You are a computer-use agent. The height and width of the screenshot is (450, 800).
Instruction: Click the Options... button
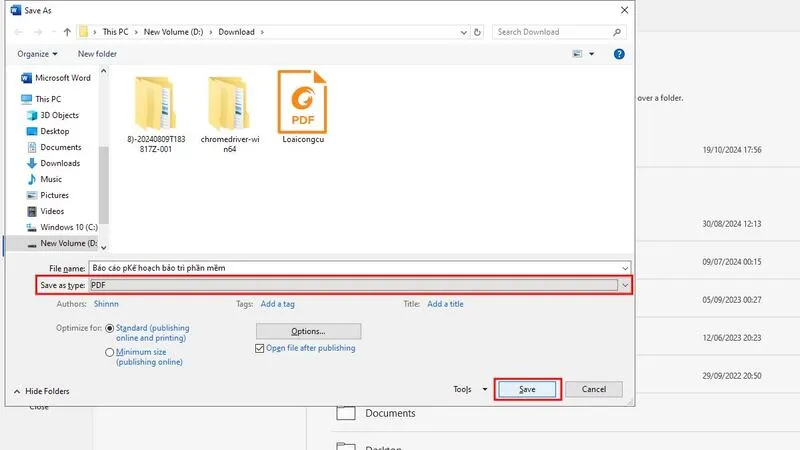pyautogui.click(x=308, y=332)
